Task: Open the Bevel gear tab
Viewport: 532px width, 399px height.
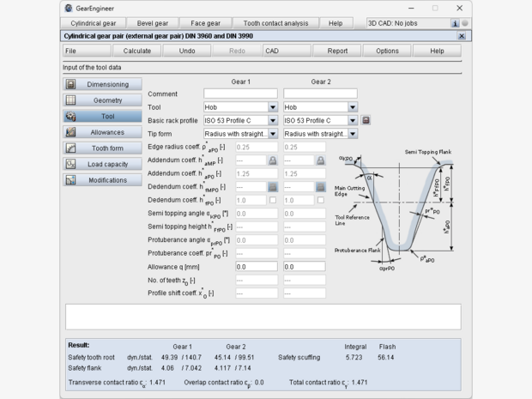Action: [x=154, y=23]
